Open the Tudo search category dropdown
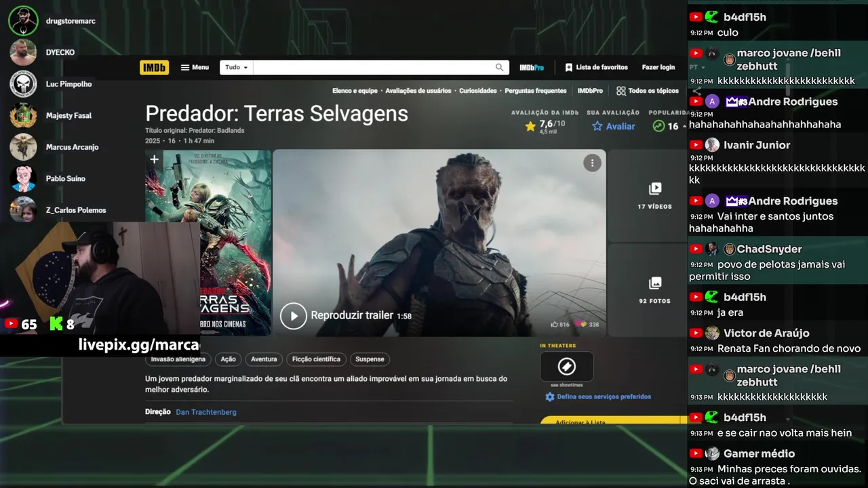The width and height of the screenshot is (868, 488). [x=237, y=68]
